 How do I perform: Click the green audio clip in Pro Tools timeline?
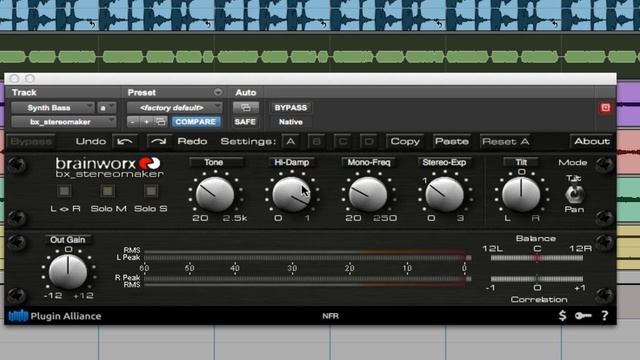320,56
